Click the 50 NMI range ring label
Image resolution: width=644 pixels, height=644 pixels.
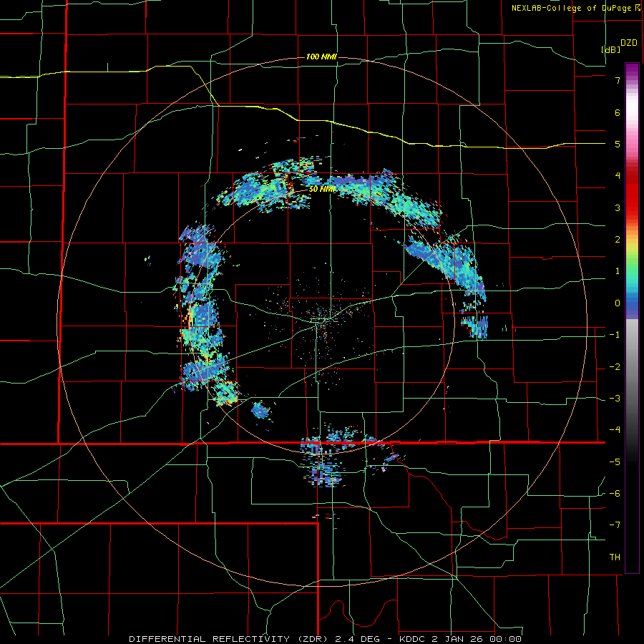click(x=323, y=190)
